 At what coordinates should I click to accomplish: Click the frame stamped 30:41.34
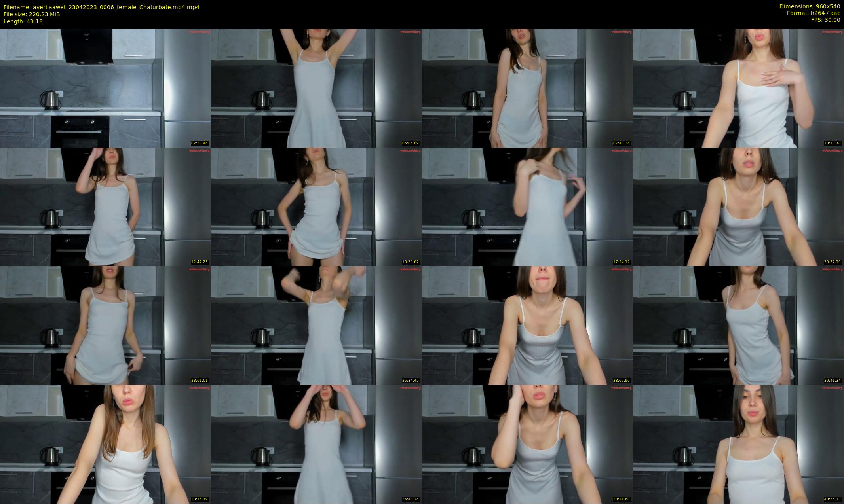pyautogui.click(x=738, y=325)
